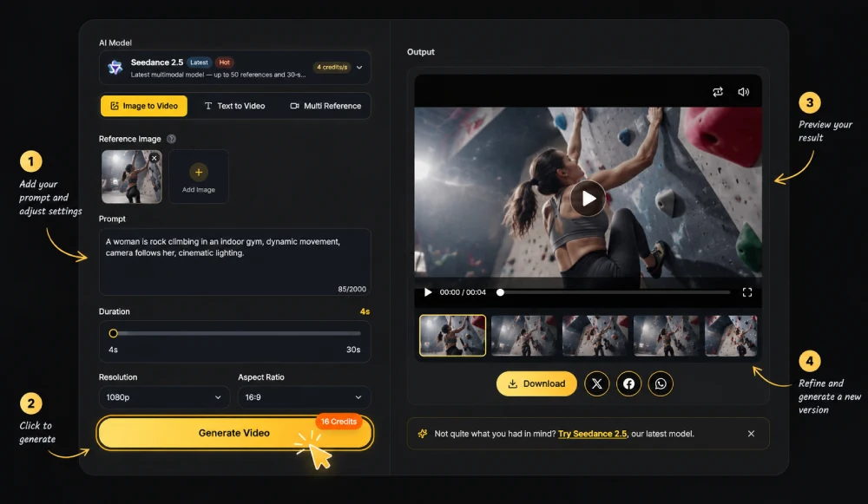Click the Generate Video button
The image size is (868, 504).
click(234, 433)
